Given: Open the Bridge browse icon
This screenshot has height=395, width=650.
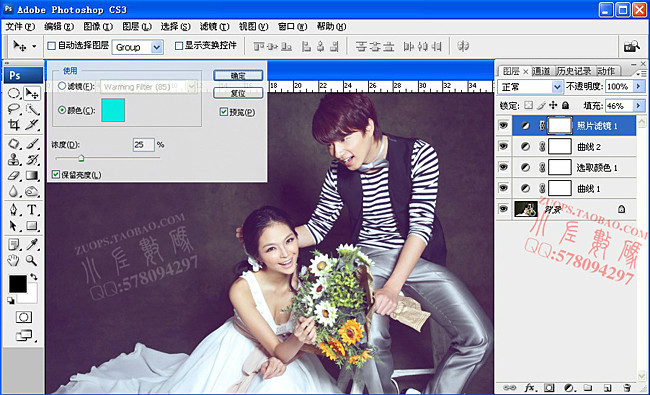Looking at the screenshot, I should click(631, 46).
